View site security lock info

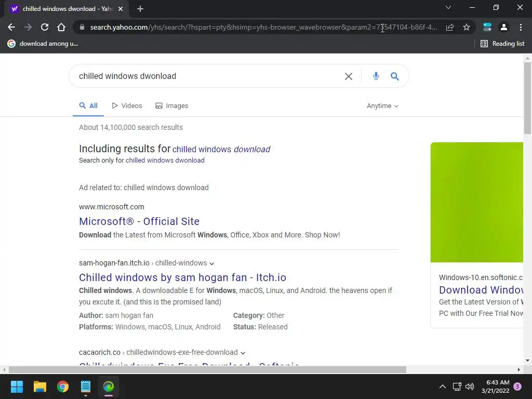[x=82, y=27]
